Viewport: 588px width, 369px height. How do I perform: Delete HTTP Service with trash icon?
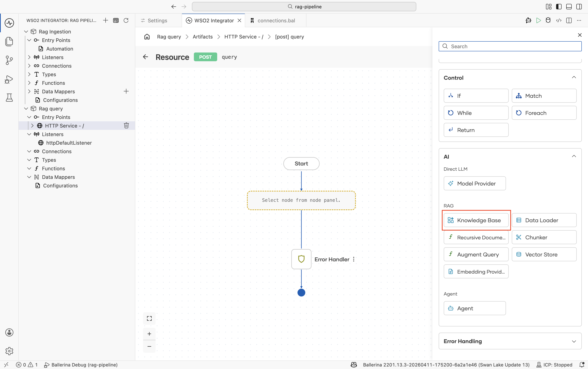(126, 125)
